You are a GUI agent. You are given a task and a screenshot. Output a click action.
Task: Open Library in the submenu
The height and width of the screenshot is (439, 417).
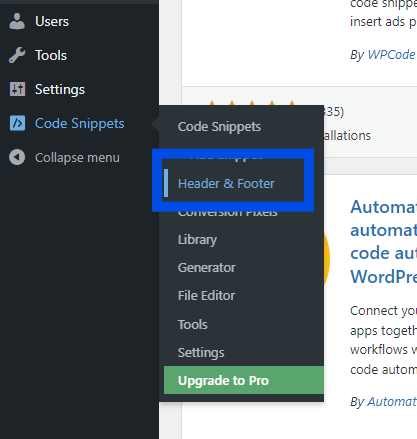click(197, 240)
